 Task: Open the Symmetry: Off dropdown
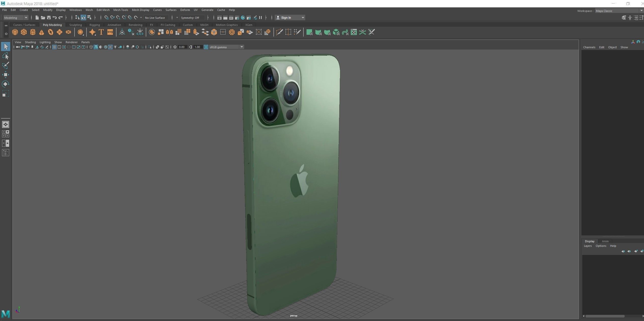click(192, 18)
